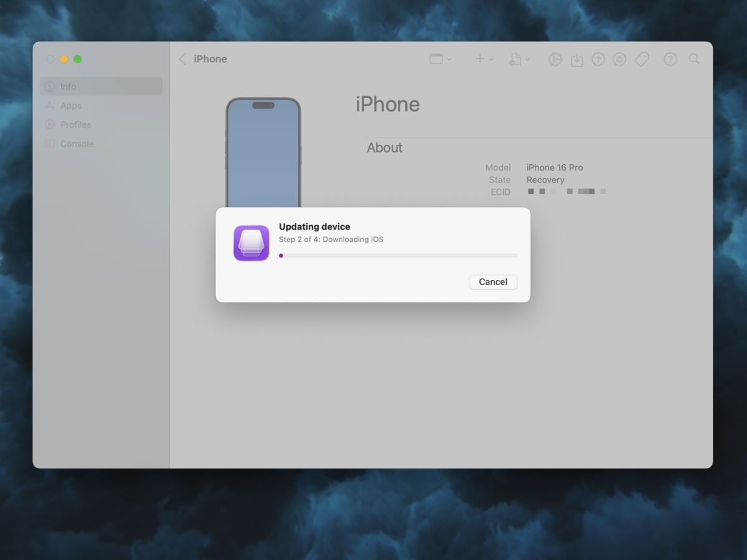The image size is (747, 560).
Task: Open Help with the question mark icon
Action: pyautogui.click(x=670, y=59)
